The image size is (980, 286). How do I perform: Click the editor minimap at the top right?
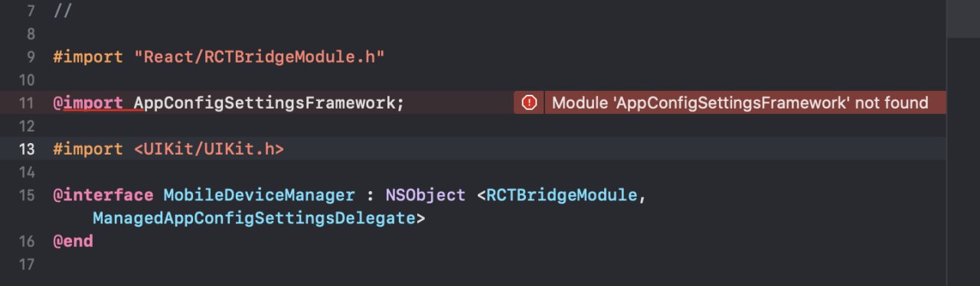[962, 18]
